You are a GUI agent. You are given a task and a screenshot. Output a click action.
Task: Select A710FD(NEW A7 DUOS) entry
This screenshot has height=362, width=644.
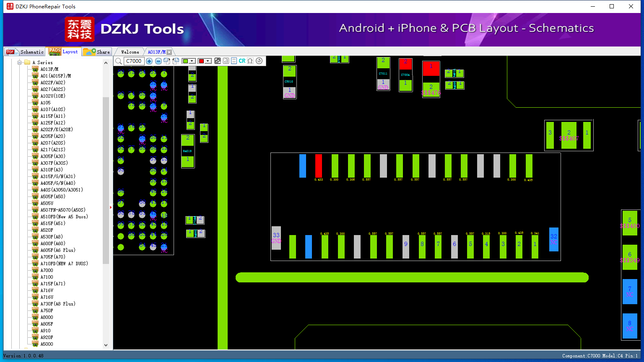point(64,264)
